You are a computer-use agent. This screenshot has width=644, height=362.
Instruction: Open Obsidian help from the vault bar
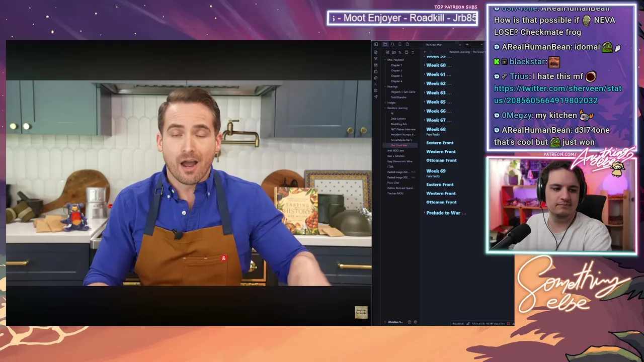coord(409,322)
